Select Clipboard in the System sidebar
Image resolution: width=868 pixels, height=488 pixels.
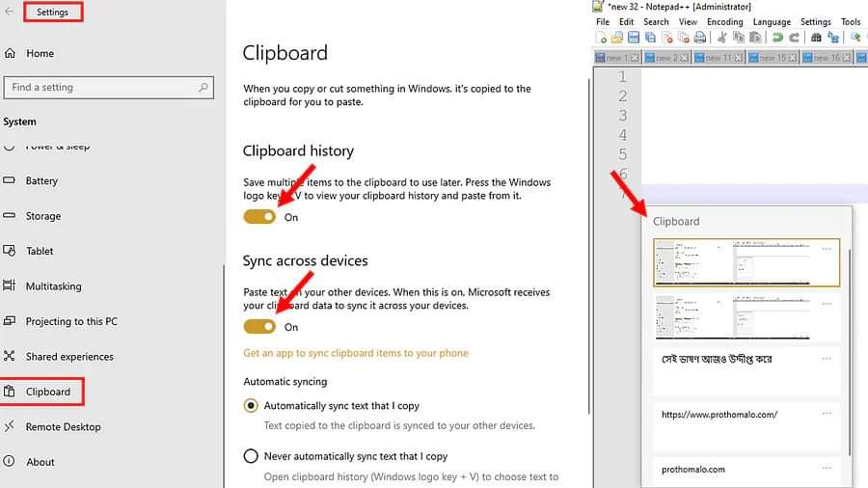tap(42, 392)
